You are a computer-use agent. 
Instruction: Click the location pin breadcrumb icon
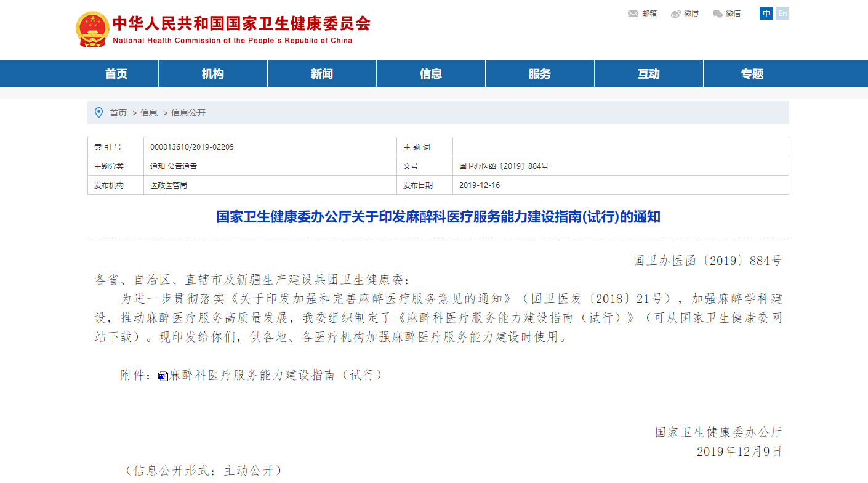(98, 113)
